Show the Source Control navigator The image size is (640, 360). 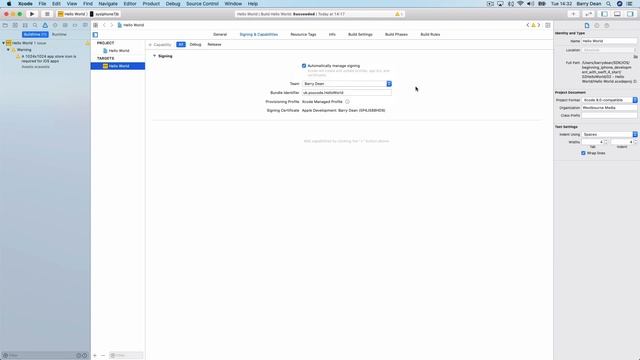15,25
